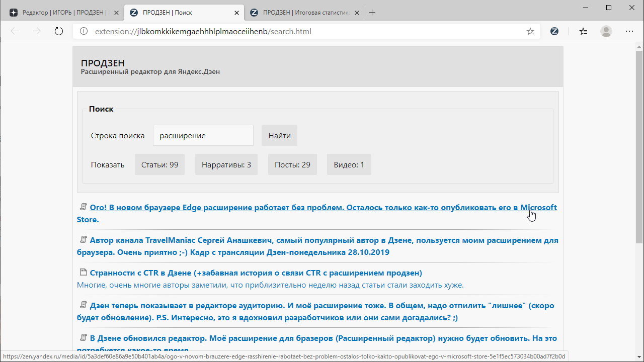Close the "Итоговая статистика" tab

point(357,13)
